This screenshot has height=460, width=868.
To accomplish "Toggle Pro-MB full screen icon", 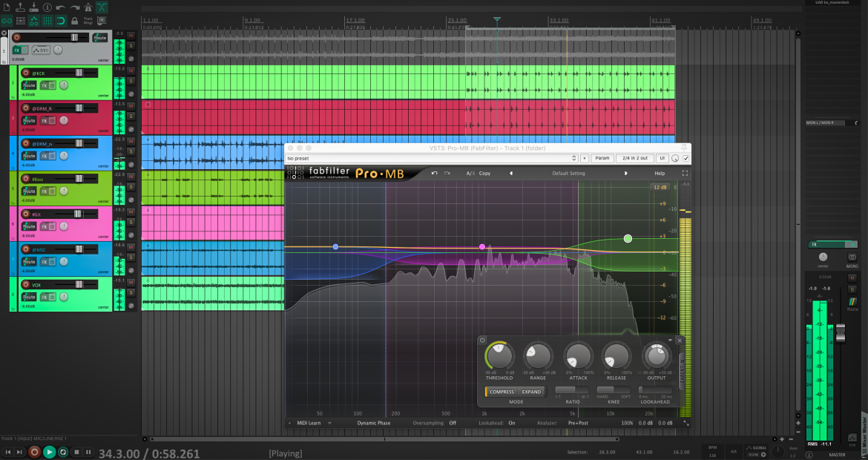I will (x=685, y=174).
